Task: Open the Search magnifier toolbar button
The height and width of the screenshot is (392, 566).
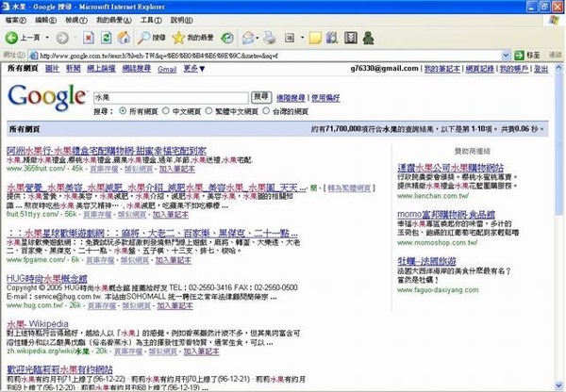Action: (152, 38)
